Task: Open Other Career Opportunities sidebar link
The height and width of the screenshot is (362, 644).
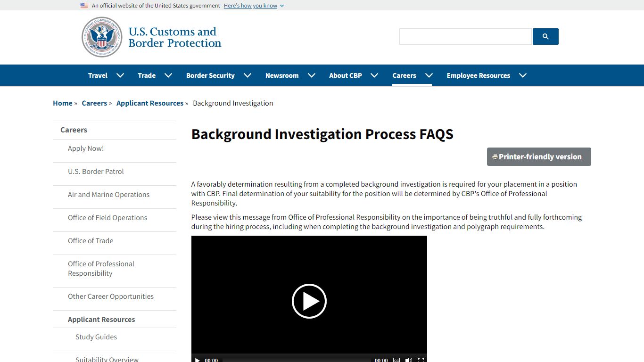Action: tap(111, 296)
